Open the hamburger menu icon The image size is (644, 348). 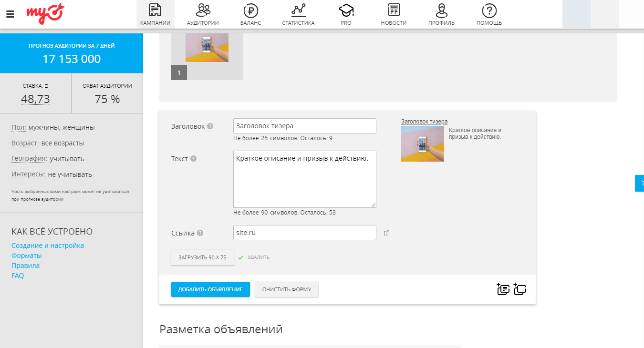click(10, 14)
